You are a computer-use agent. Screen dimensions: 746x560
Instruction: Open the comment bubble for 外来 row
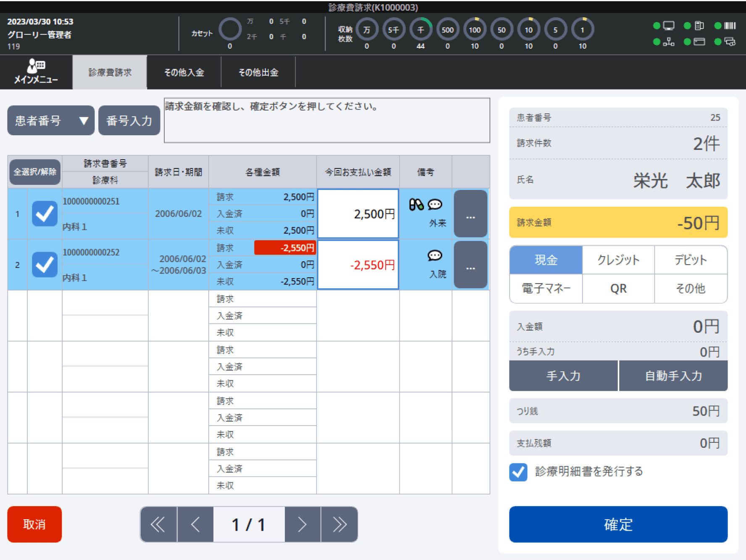435,205
